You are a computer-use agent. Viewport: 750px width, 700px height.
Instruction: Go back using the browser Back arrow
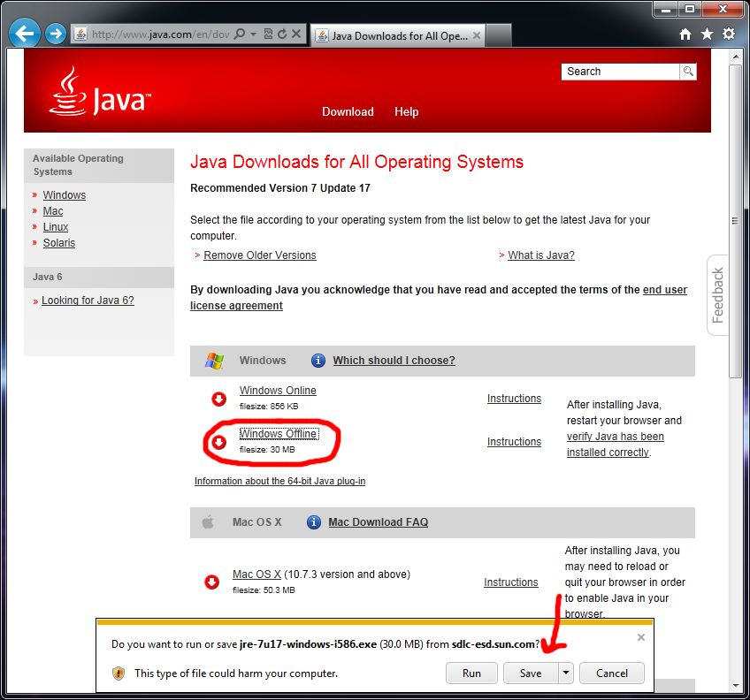25,33
